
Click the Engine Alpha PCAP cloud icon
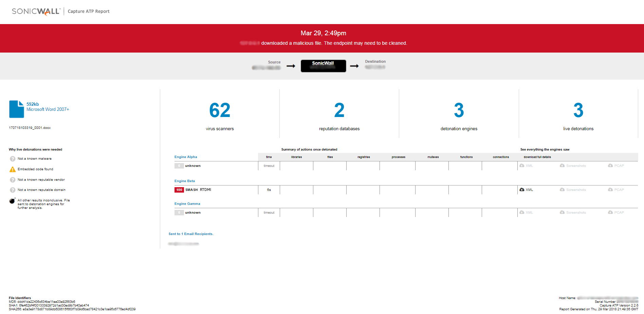pyautogui.click(x=610, y=165)
